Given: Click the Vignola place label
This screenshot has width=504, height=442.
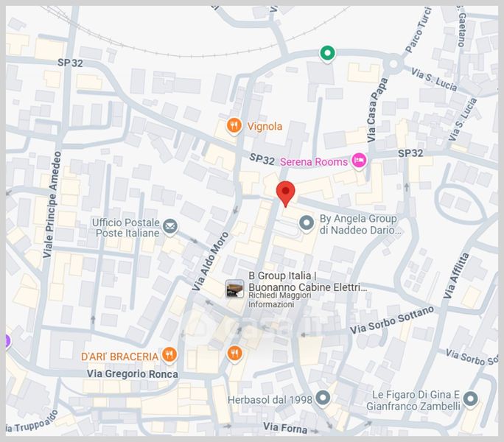Looking at the screenshot, I should pyautogui.click(x=265, y=126).
